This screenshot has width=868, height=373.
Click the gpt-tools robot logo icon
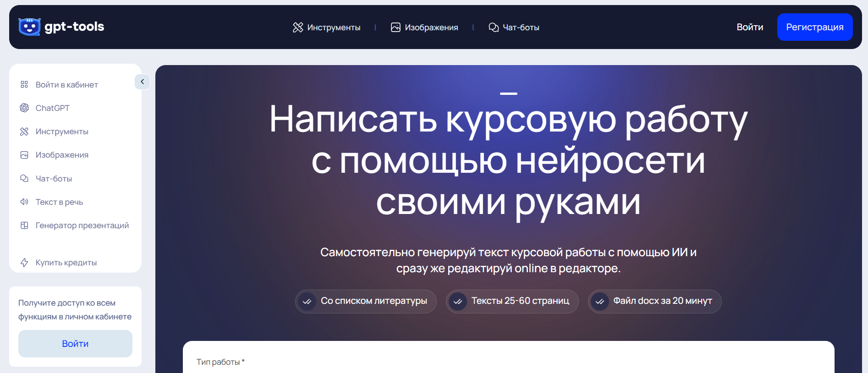pyautogui.click(x=29, y=27)
